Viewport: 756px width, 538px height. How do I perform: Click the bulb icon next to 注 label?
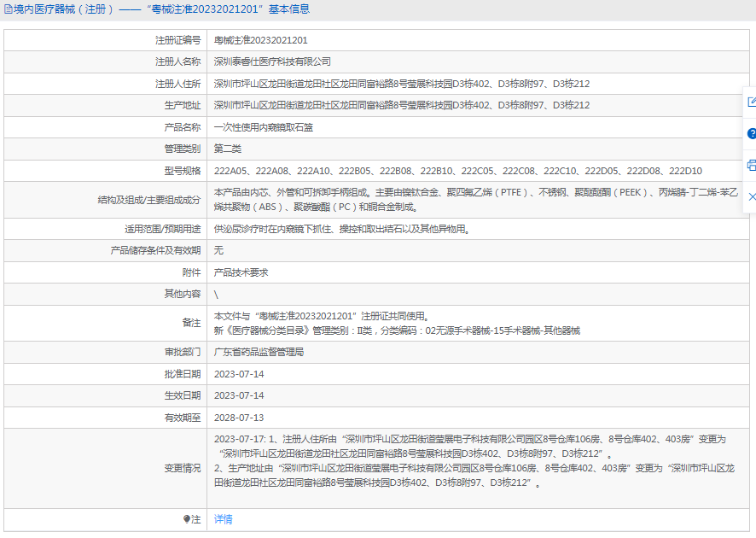coord(187,519)
